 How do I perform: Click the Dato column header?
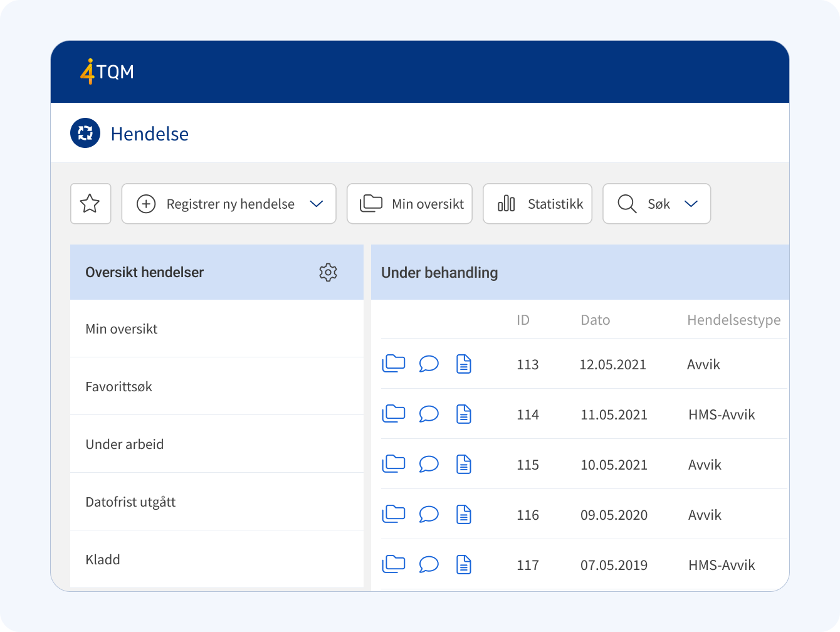595,320
